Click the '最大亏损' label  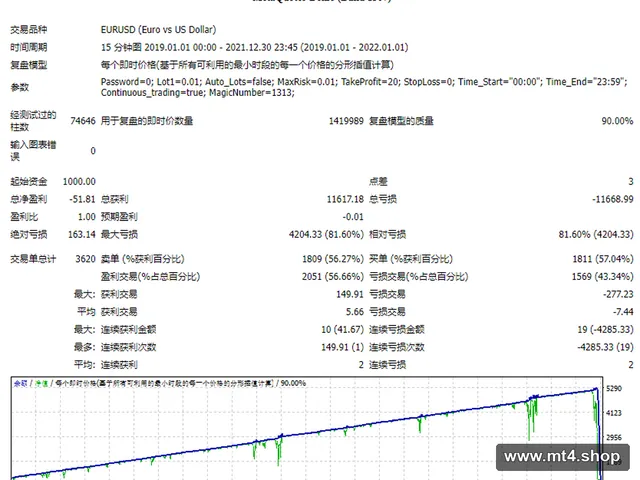(119, 235)
